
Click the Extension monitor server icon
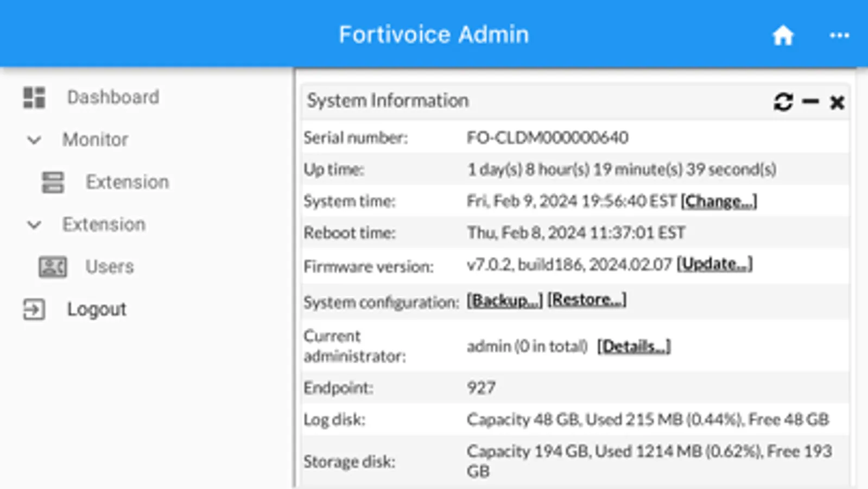(53, 183)
